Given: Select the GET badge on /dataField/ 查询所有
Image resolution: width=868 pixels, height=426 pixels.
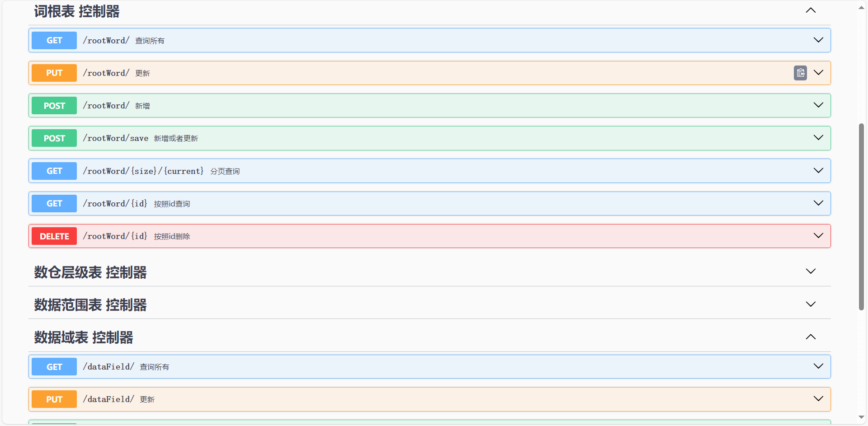Looking at the screenshot, I should click(x=54, y=366).
